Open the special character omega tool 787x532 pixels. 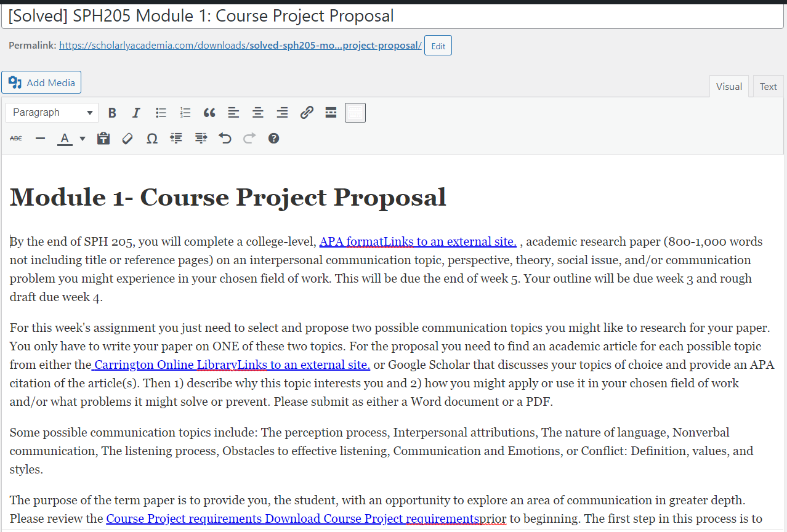(x=152, y=139)
